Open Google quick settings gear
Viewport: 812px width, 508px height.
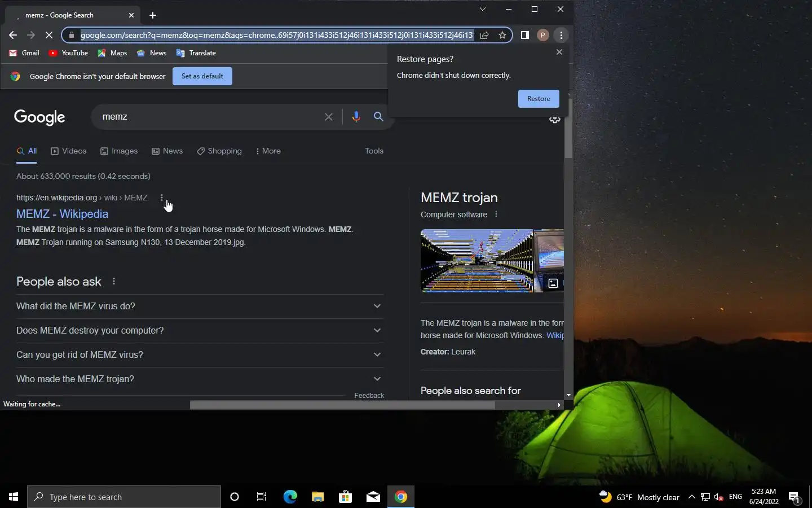(x=555, y=119)
